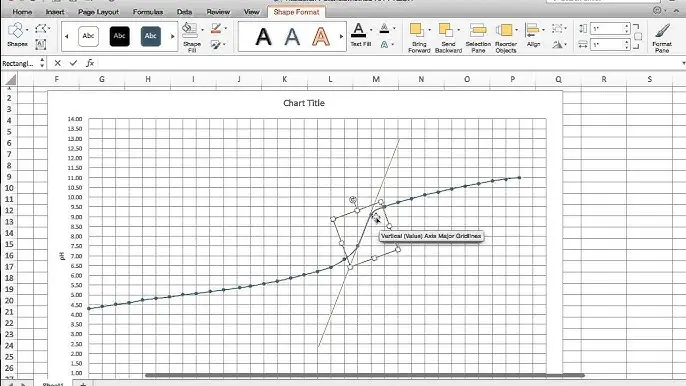Click the Text Outline icon

pos(384,29)
